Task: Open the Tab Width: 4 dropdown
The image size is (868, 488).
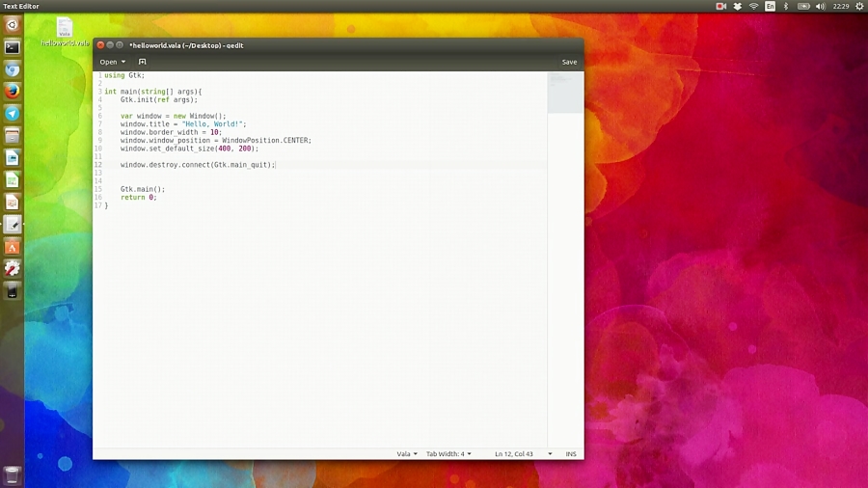Action: [x=448, y=453]
